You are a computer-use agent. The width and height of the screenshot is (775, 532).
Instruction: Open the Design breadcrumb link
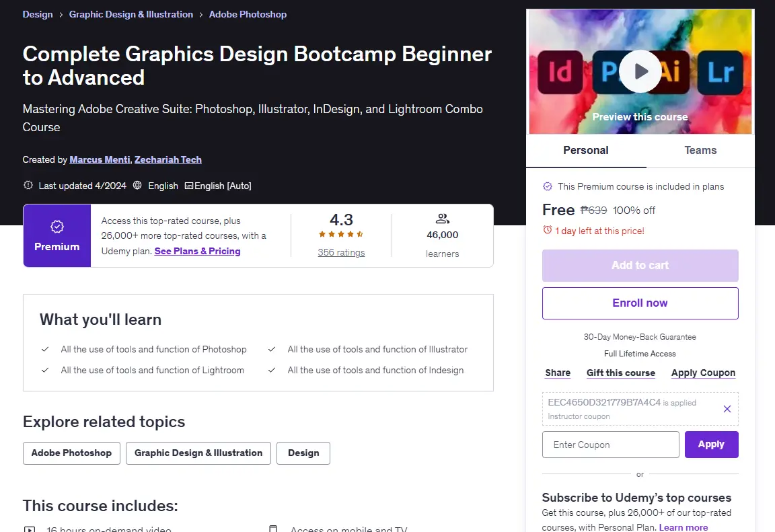click(x=38, y=14)
